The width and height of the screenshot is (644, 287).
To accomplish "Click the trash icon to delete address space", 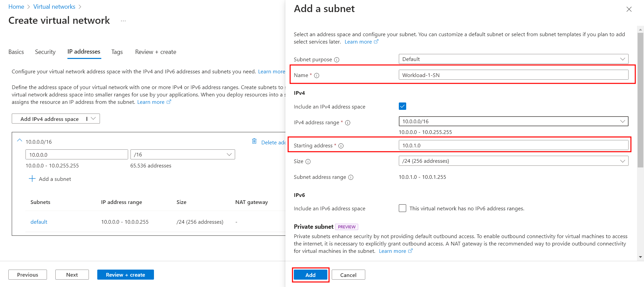I will pyautogui.click(x=254, y=141).
